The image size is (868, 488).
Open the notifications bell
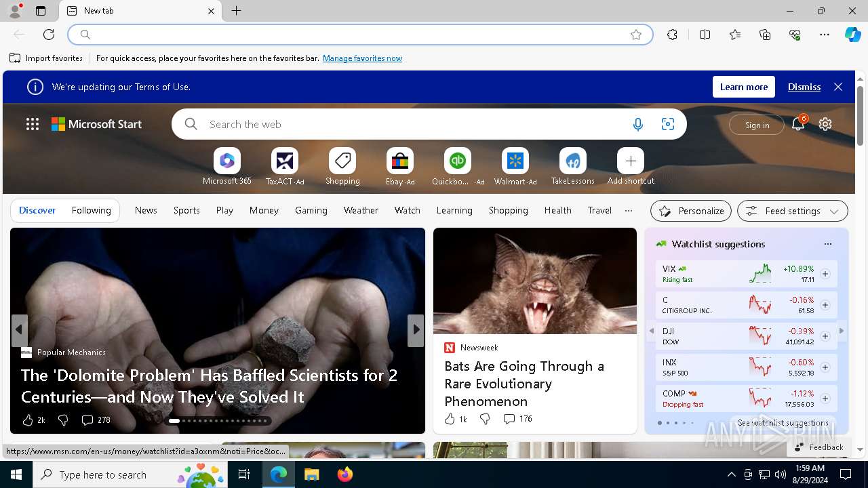(798, 124)
